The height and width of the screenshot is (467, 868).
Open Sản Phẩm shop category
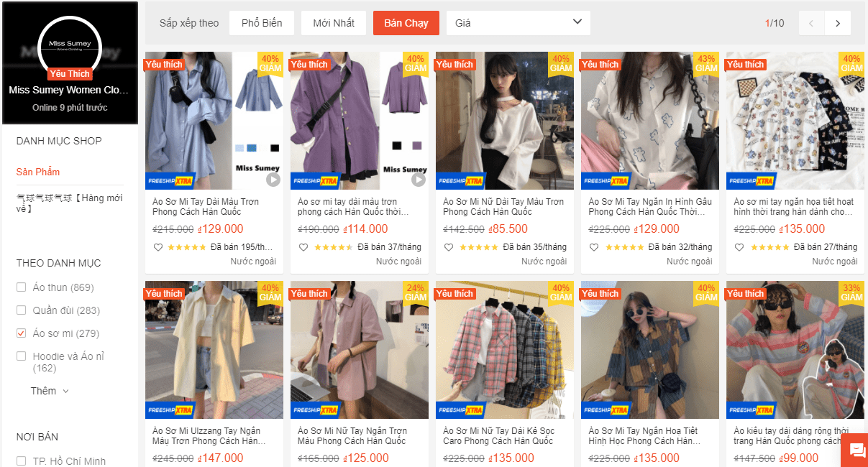38,172
